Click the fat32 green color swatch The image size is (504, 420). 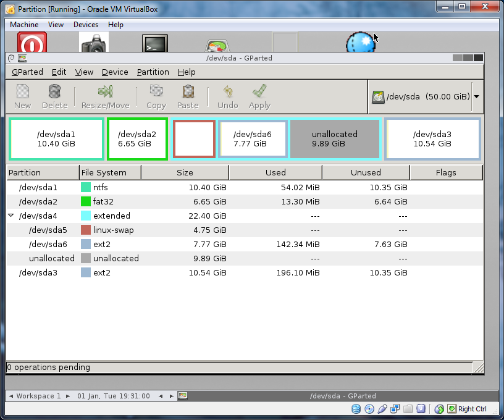pos(85,201)
